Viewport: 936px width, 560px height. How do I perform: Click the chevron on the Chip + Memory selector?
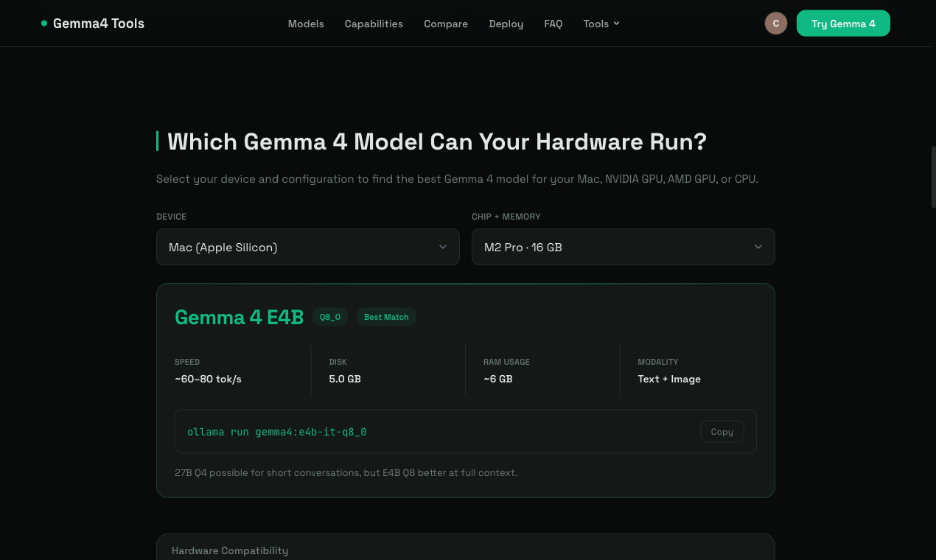[x=758, y=247]
